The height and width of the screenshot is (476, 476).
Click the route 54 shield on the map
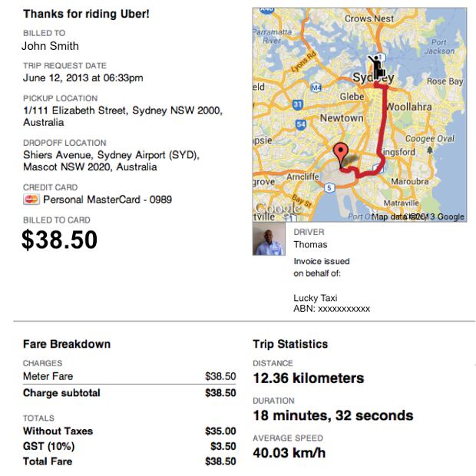(x=301, y=124)
